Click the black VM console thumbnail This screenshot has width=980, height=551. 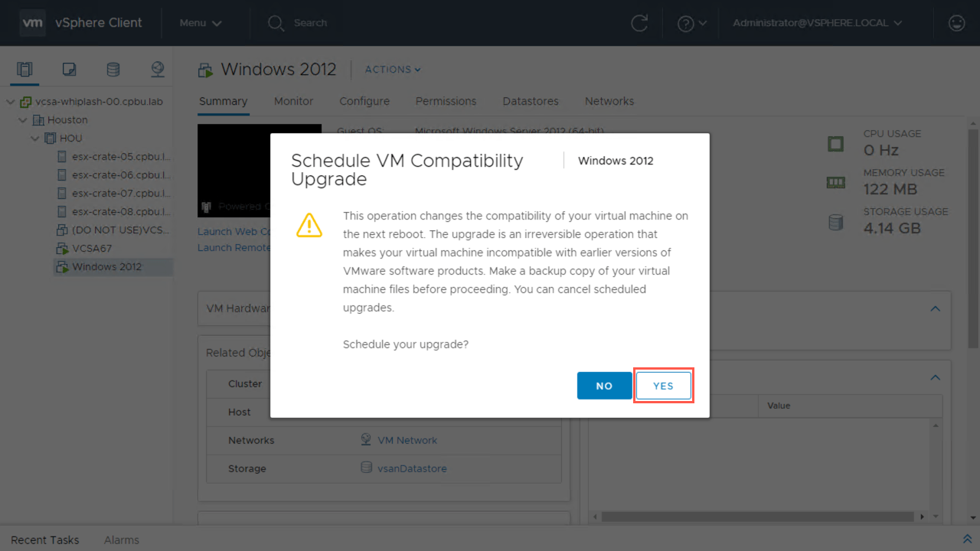coord(234,171)
